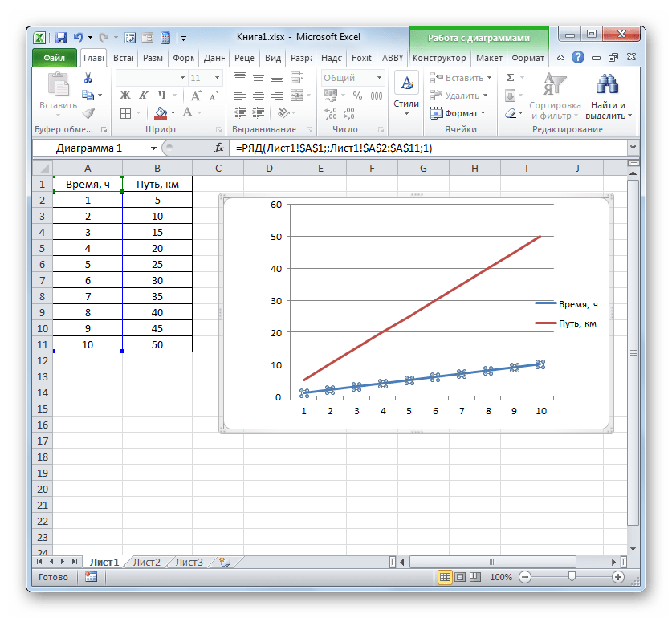Expand the formula bar
Viewport: 672px width, 618px height.
click(633, 148)
